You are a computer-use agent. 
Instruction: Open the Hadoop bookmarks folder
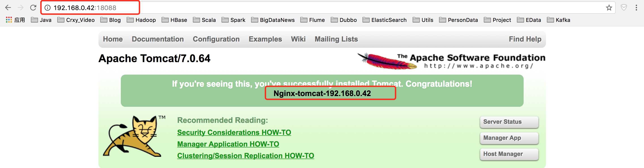(141, 20)
